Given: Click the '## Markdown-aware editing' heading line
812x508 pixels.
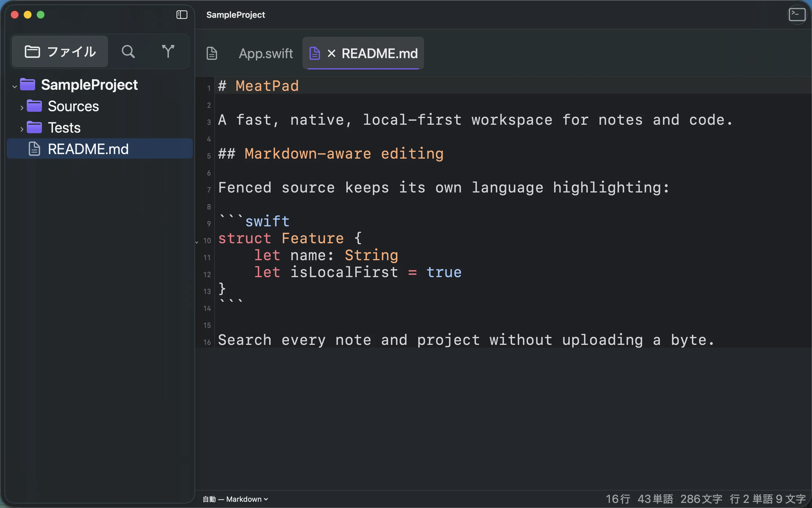Looking at the screenshot, I should pyautogui.click(x=330, y=154).
